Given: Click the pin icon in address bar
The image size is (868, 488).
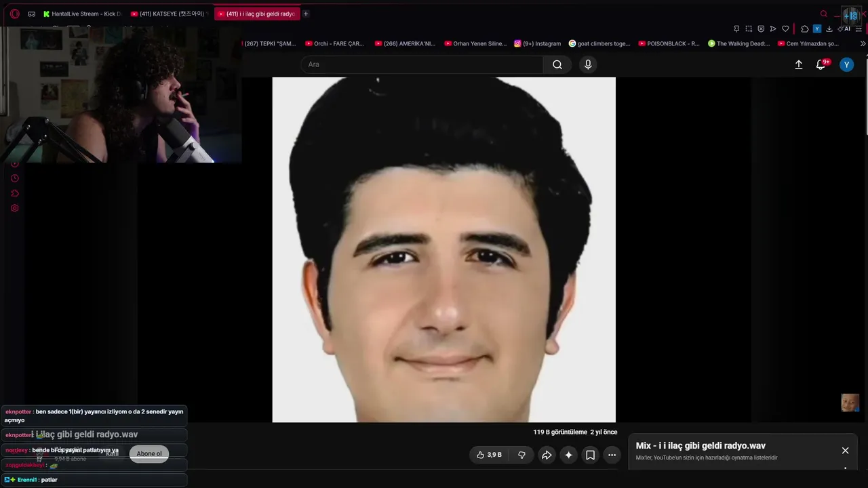Looking at the screenshot, I should click(736, 28).
